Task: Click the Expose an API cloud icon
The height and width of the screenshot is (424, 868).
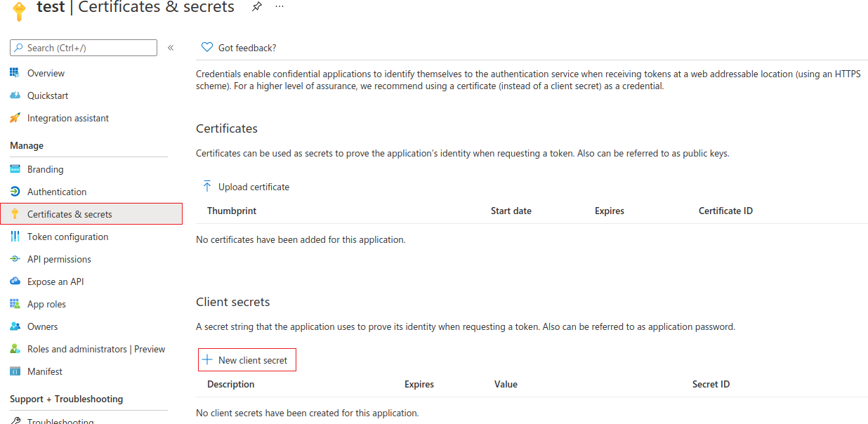Action: tap(15, 281)
